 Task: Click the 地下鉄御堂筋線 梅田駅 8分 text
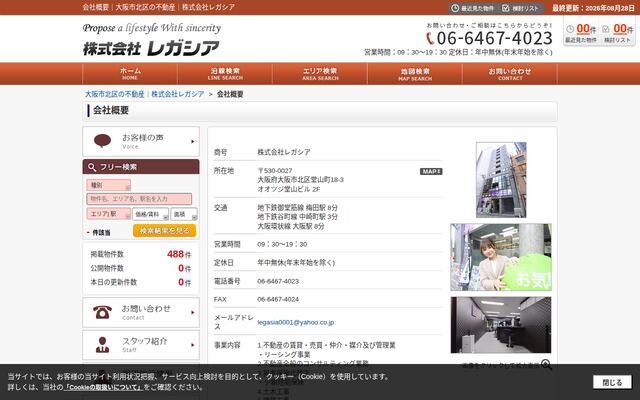pos(298,208)
